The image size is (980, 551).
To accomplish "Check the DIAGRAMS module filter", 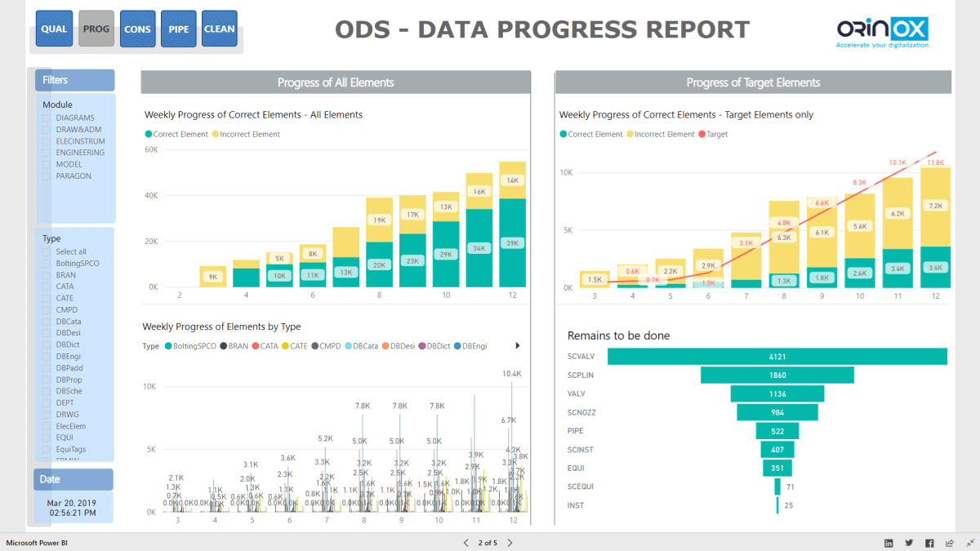I will pos(47,118).
